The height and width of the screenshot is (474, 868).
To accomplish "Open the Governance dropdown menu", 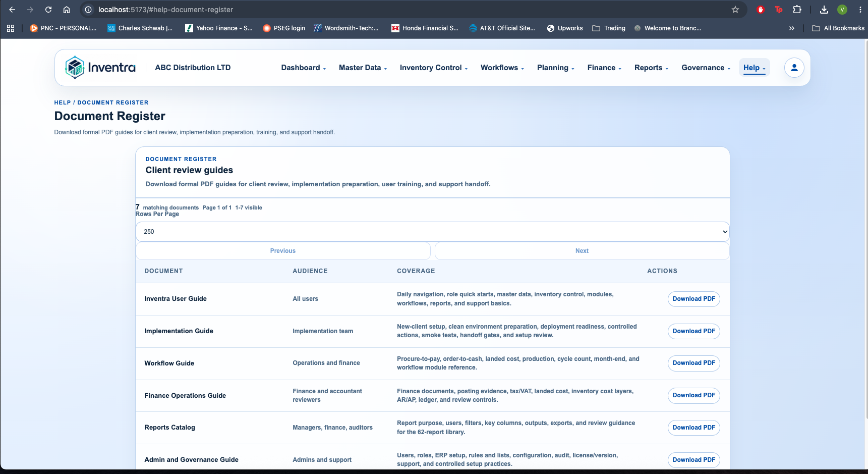I will 706,68.
